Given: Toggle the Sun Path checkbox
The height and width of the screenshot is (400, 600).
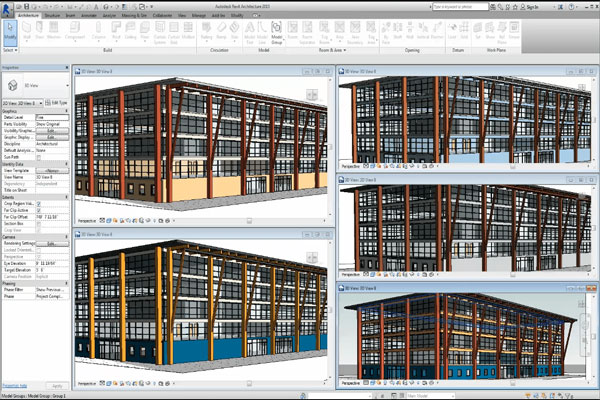Looking at the screenshot, I should coord(38,157).
